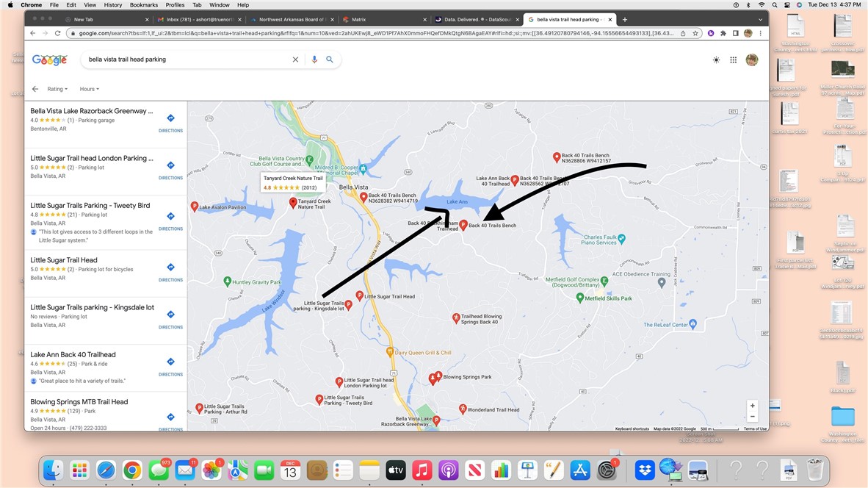Click Keyboard shortcuts on map footer
This screenshot has height=488, width=868.
click(632, 428)
